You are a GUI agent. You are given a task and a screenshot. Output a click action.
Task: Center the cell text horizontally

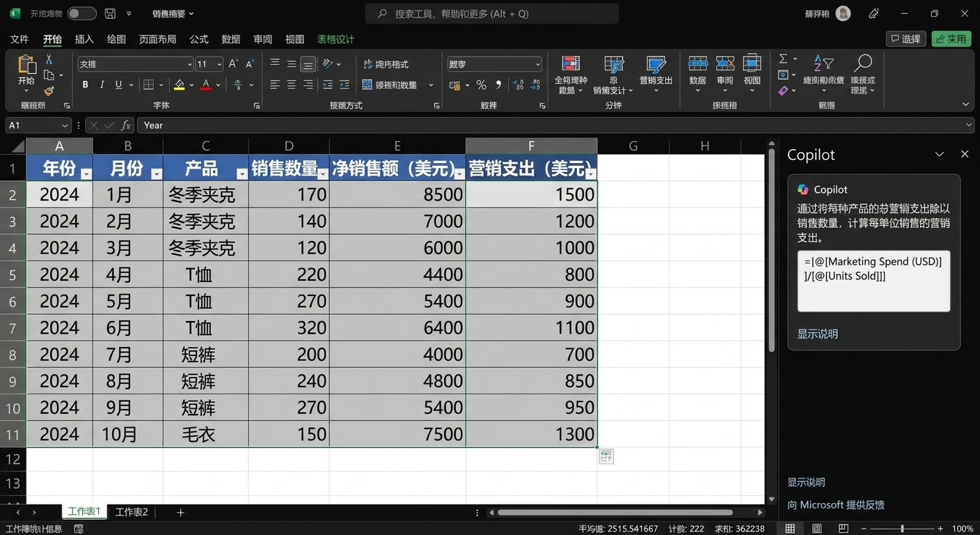[292, 85]
